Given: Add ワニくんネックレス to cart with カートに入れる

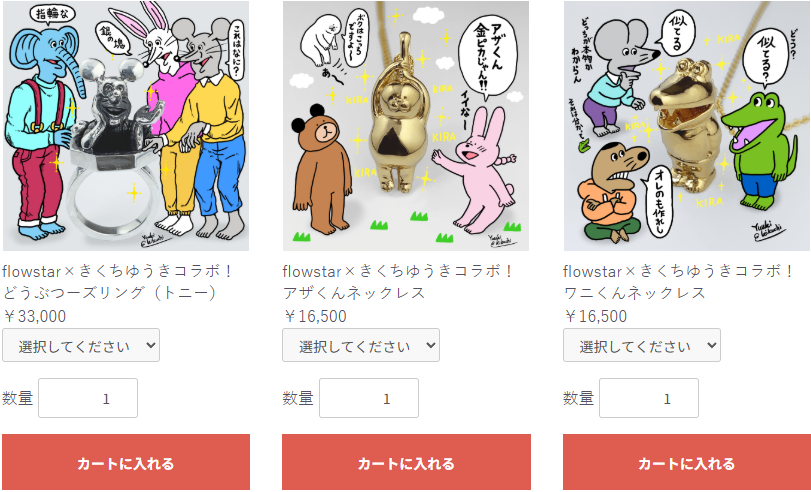Looking at the screenshot, I should click(x=687, y=462).
